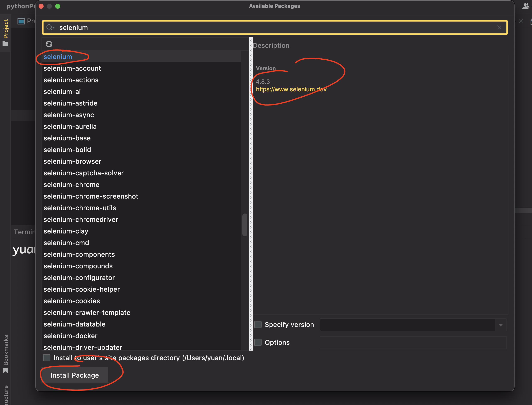Click the package list scrollbar thumb

click(x=245, y=225)
